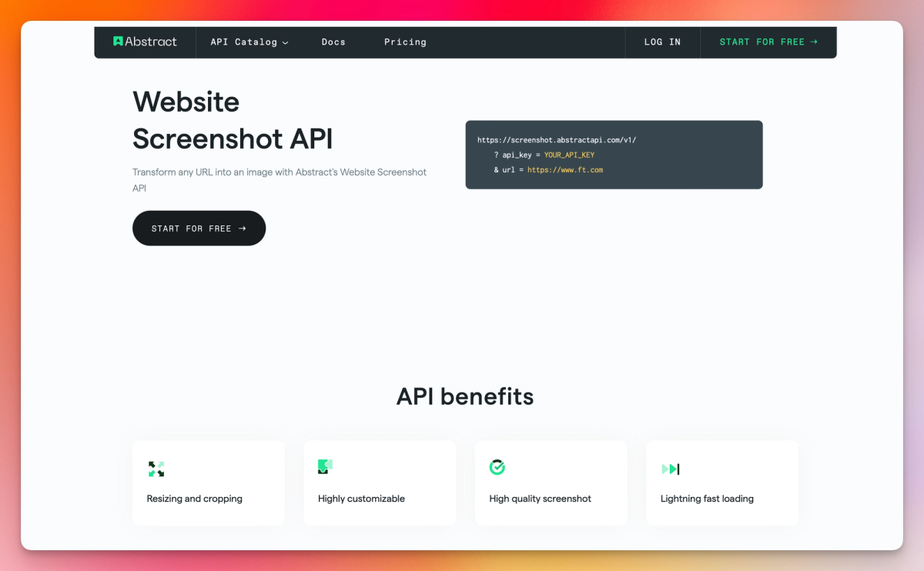Click the Abstract logo in navbar
The image size is (924, 571).
pyautogui.click(x=145, y=42)
